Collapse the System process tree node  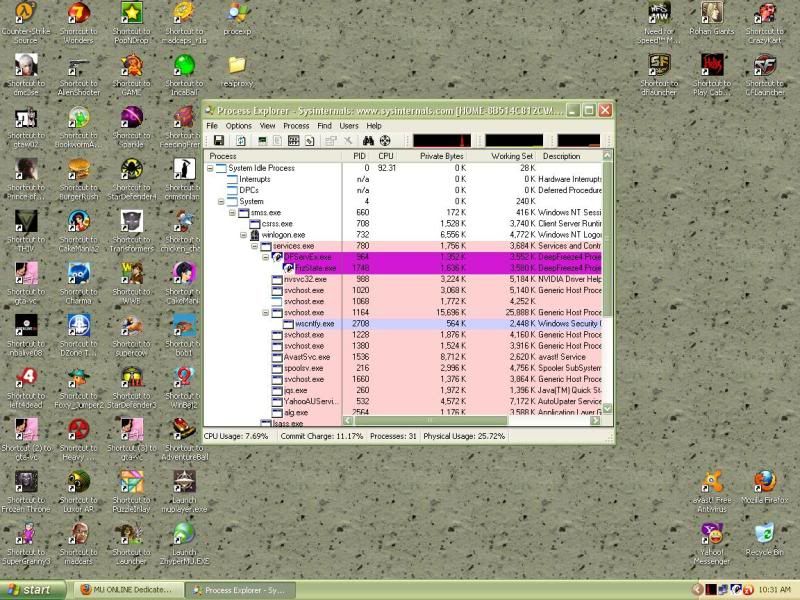click(x=221, y=202)
